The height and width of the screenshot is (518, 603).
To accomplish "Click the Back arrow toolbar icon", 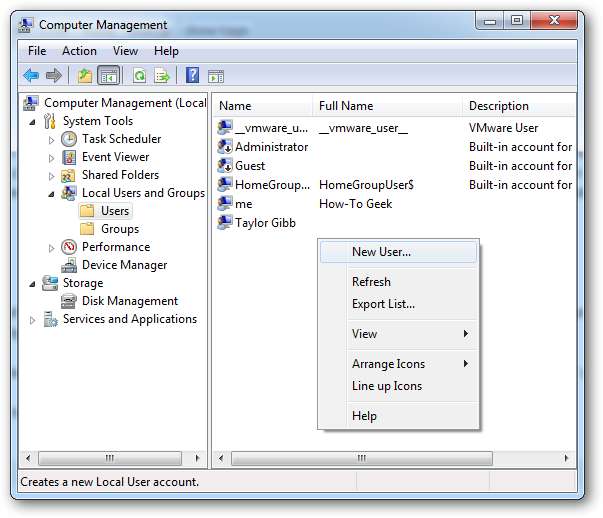I will click(x=31, y=75).
